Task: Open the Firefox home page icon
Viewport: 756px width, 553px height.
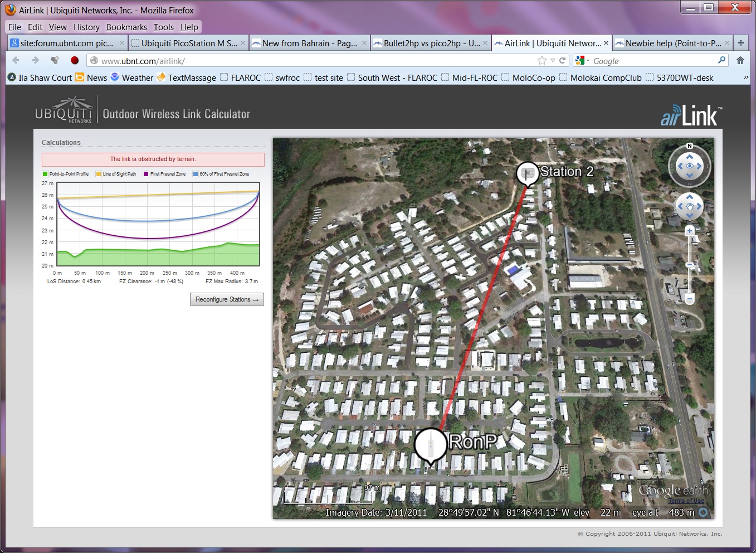Action: [x=740, y=61]
